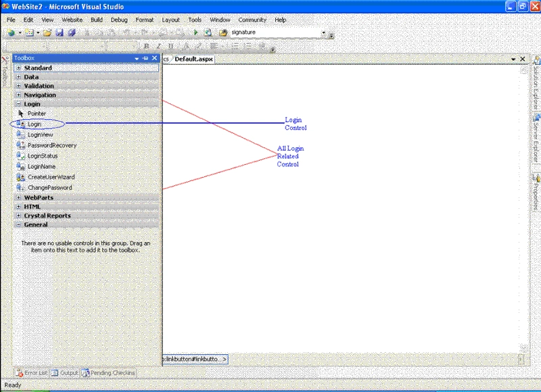The image size is (541, 392).
Task: Toggle Bold formatting
Action: tap(147, 46)
